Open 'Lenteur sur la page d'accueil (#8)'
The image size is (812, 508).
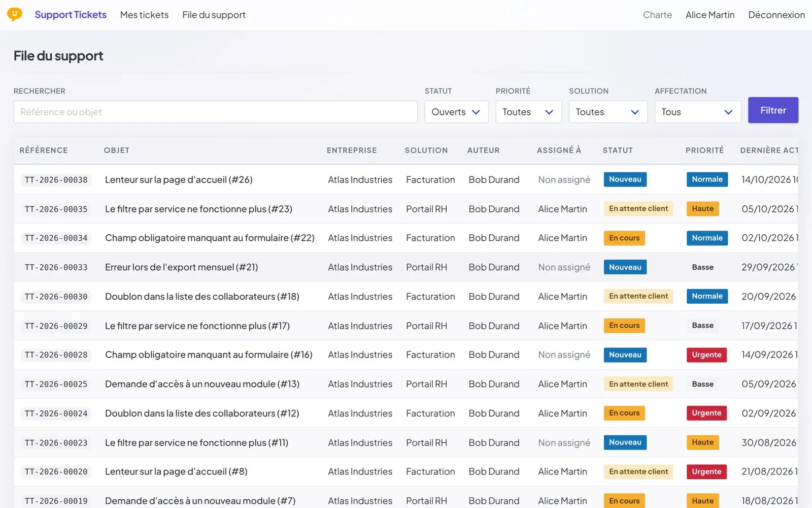176,472
